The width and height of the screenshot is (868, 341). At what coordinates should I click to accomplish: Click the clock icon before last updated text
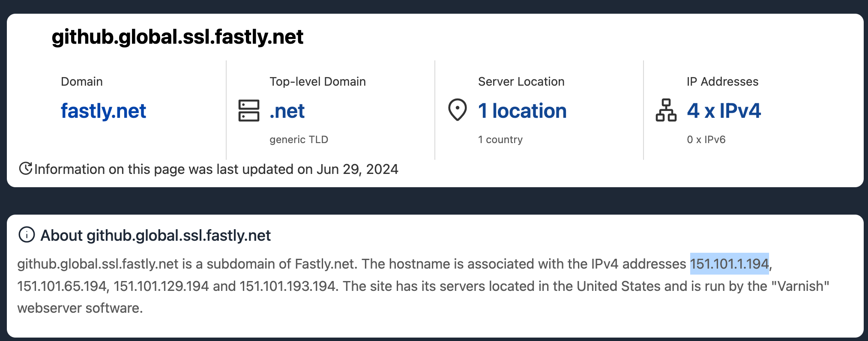(x=26, y=169)
